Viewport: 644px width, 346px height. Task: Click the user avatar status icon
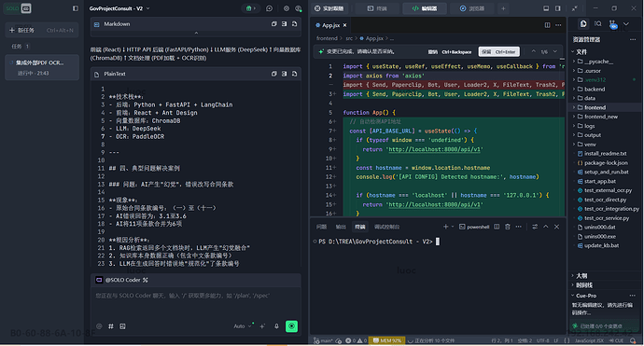299,8
